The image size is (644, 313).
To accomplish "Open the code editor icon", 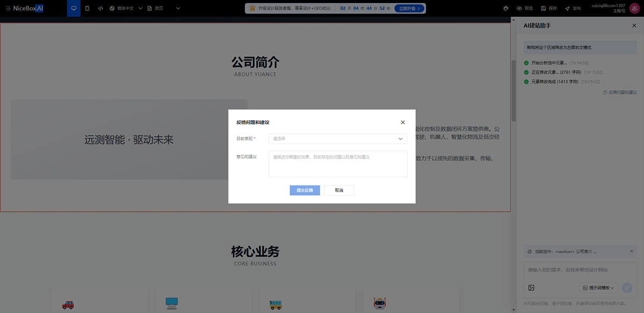I will 100,9.
